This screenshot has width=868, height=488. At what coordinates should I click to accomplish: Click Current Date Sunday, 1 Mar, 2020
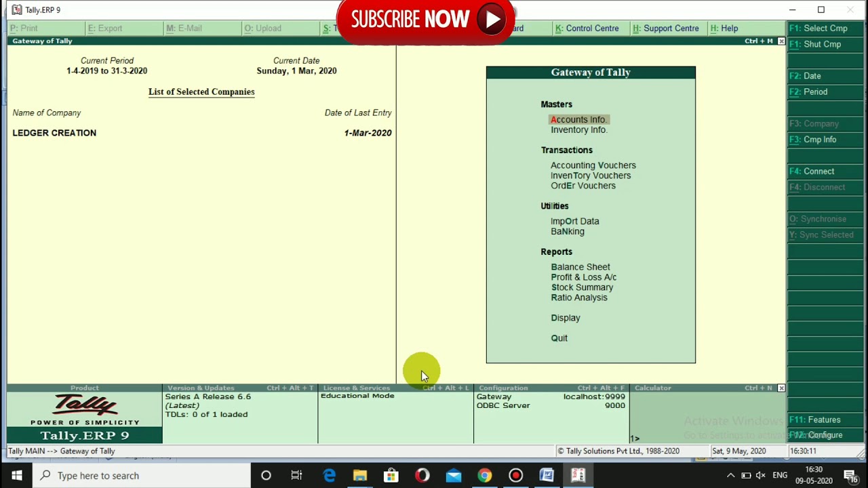click(x=296, y=71)
